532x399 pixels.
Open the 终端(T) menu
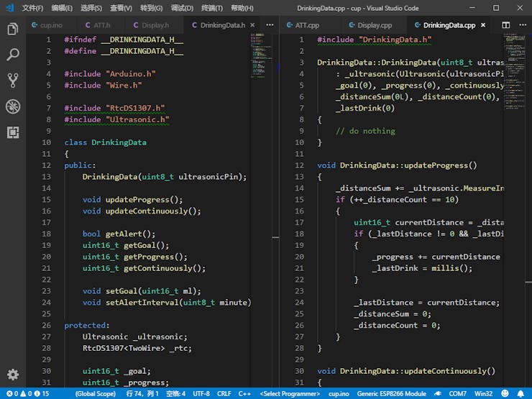click(x=211, y=8)
